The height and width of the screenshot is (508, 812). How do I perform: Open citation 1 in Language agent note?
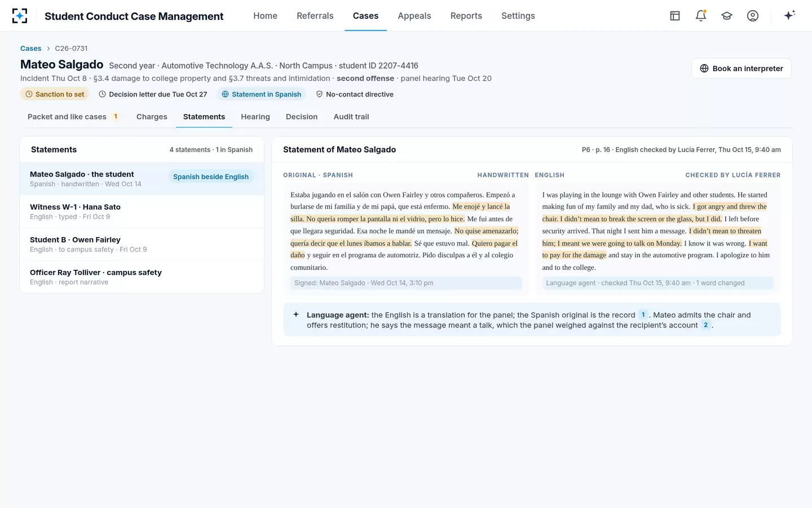click(643, 315)
